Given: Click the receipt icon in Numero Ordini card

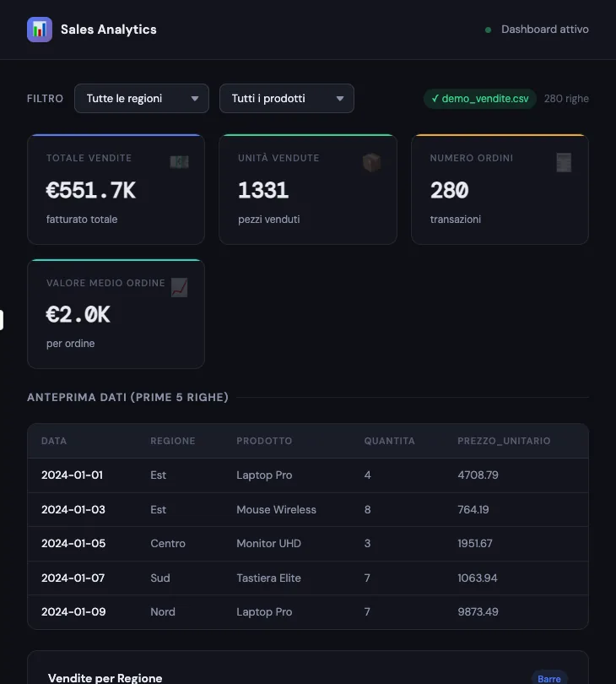Looking at the screenshot, I should click(564, 162).
